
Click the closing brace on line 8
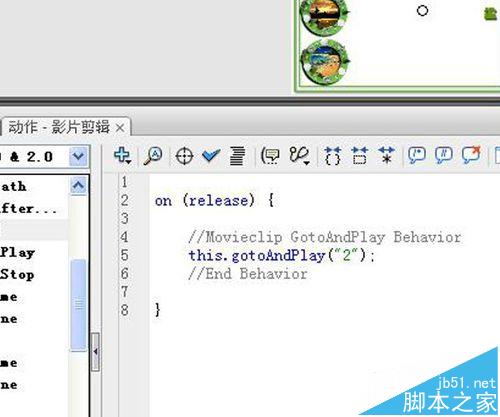click(x=158, y=310)
